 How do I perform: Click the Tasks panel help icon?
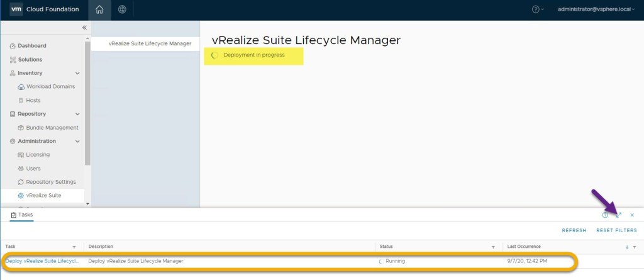tap(605, 215)
